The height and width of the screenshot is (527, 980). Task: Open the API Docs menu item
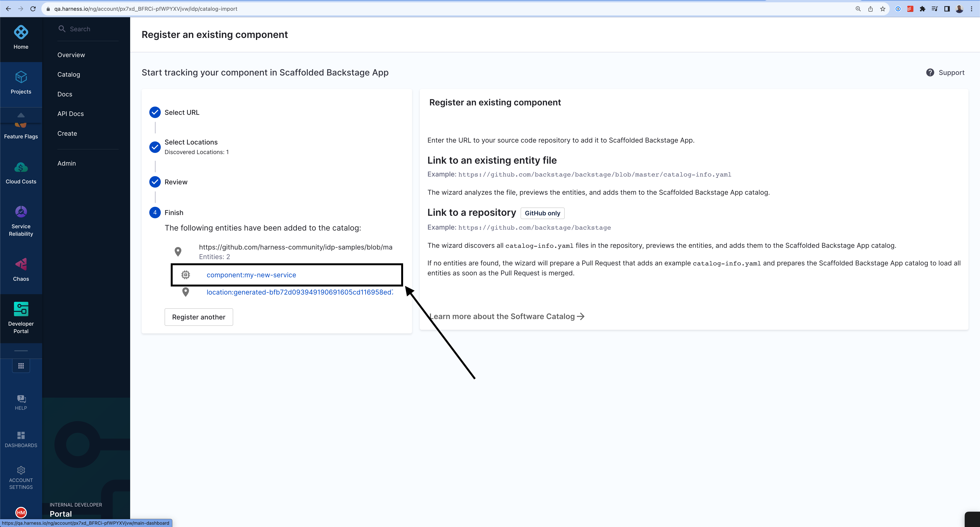71,114
